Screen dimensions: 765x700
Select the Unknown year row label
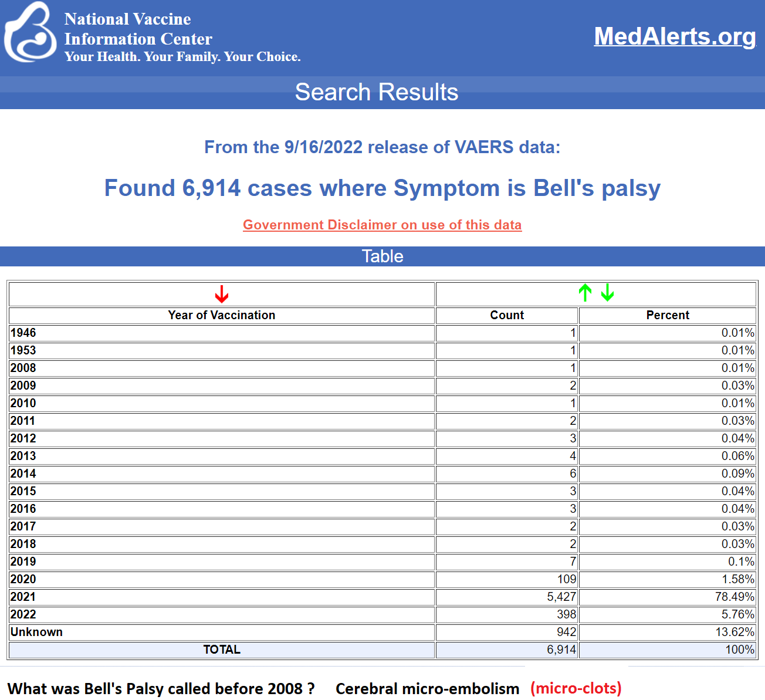click(x=36, y=632)
